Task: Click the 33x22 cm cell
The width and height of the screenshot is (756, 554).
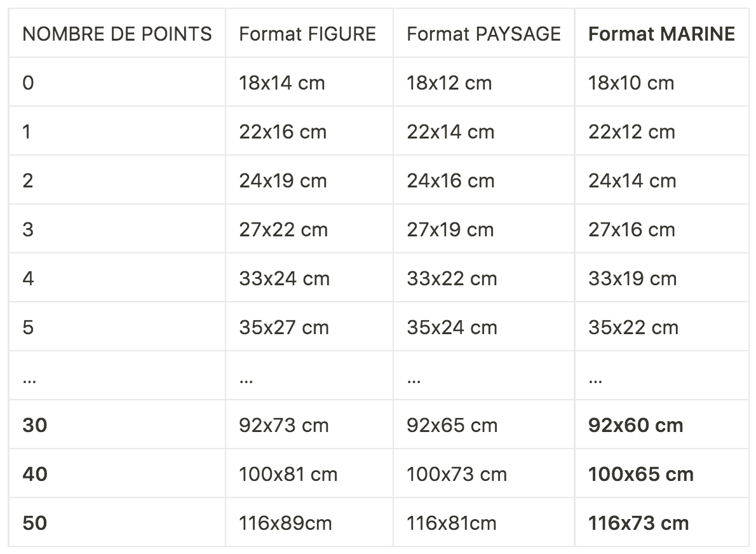Action: pos(452,278)
